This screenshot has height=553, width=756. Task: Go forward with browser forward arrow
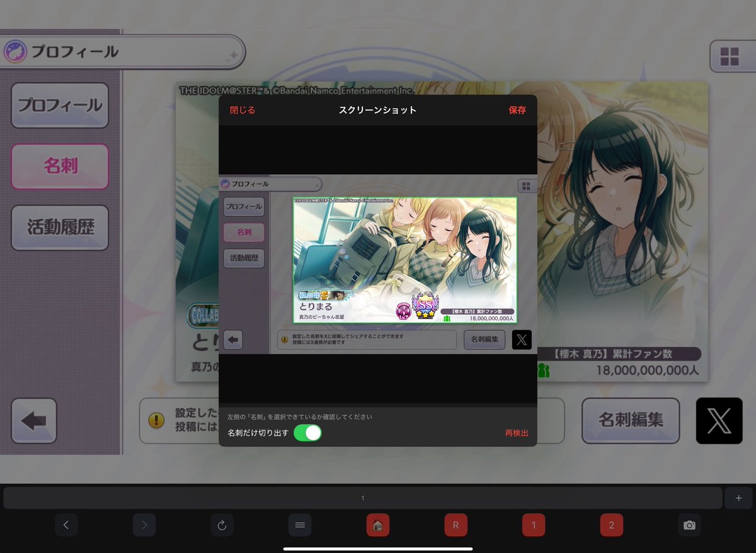(144, 525)
